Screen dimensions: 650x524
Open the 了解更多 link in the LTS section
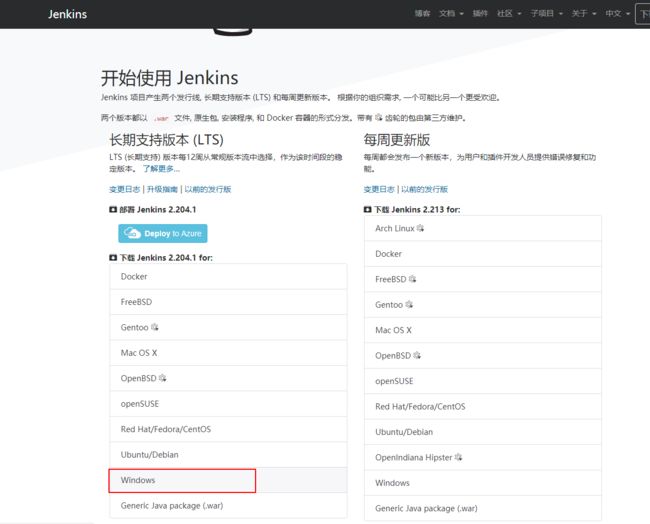pos(161,169)
